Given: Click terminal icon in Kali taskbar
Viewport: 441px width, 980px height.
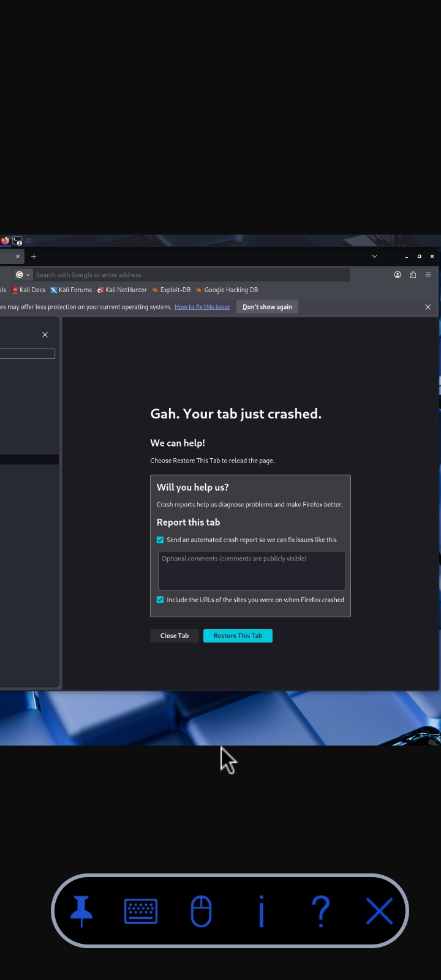Looking at the screenshot, I should [17, 241].
